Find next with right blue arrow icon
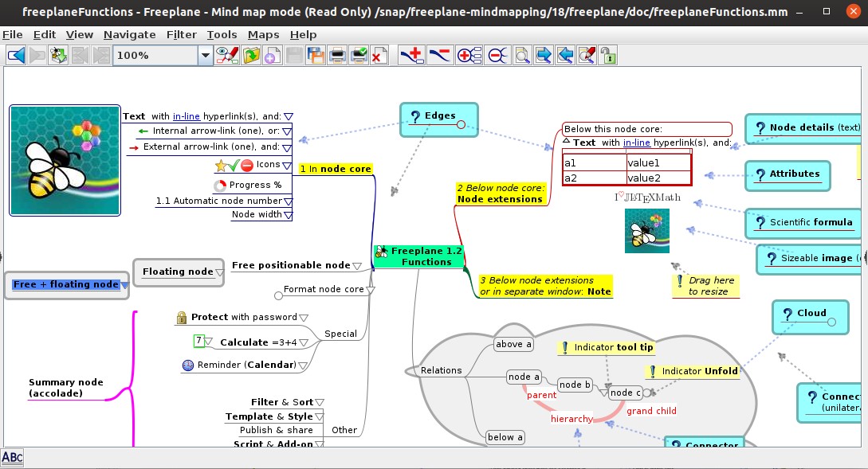 click(544, 55)
